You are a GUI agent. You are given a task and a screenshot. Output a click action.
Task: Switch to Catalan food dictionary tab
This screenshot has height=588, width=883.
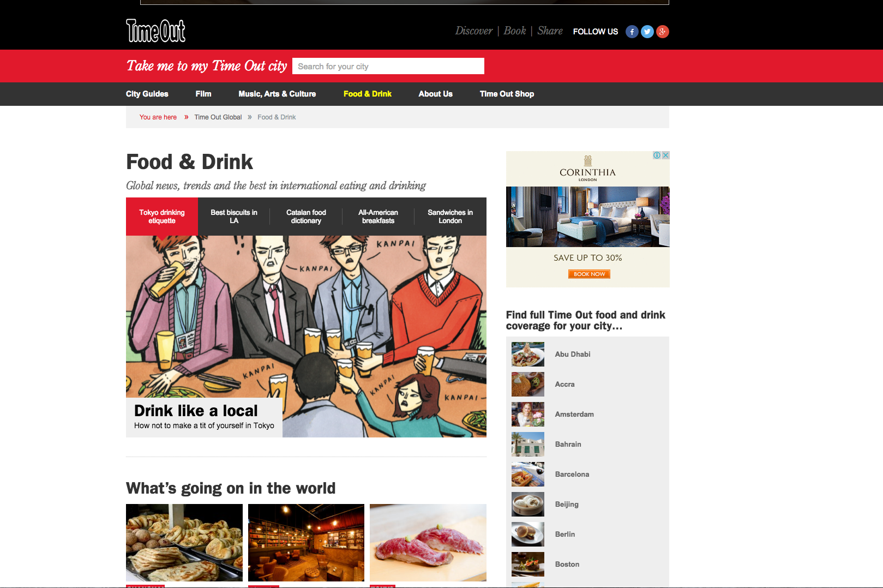point(306,217)
